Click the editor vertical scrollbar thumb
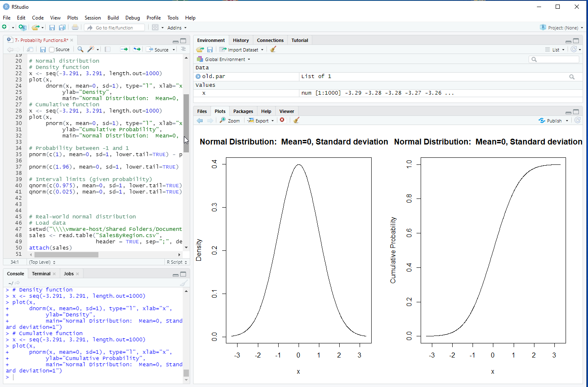The image size is (588, 387). tap(186, 123)
